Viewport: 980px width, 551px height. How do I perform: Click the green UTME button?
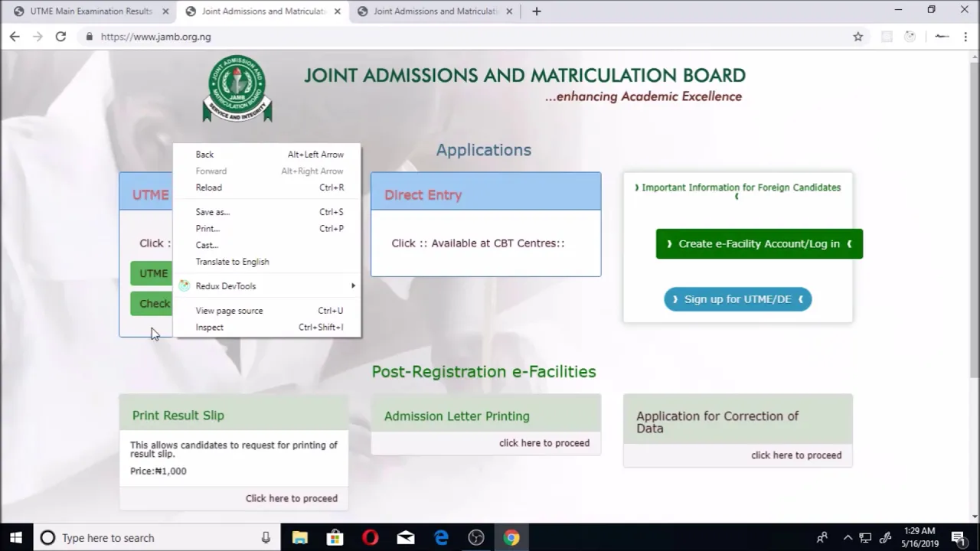(x=152, y=273)
